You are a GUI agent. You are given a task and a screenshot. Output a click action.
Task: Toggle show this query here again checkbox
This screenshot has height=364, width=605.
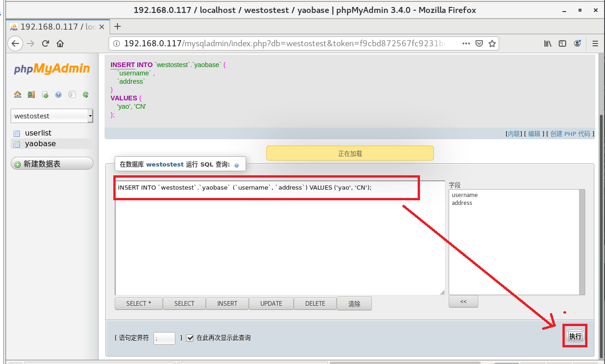click(190, 338)
